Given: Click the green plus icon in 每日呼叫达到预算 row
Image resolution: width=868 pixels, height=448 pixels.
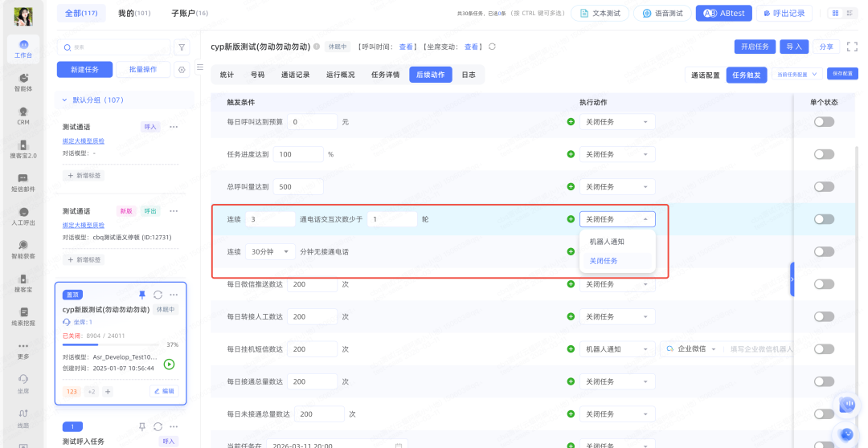Looking at the screenshot, I should (571, 122).
